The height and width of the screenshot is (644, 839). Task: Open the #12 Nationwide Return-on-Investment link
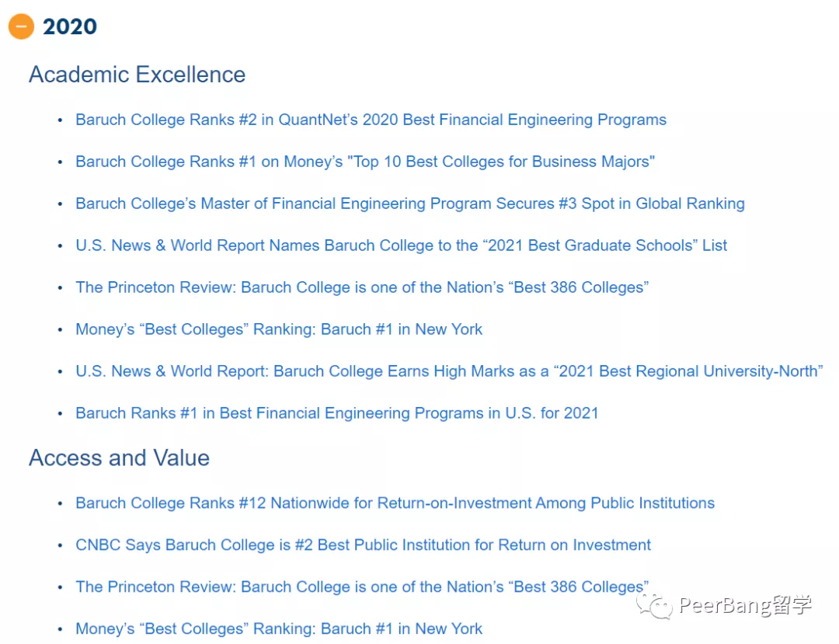[395, 503]
